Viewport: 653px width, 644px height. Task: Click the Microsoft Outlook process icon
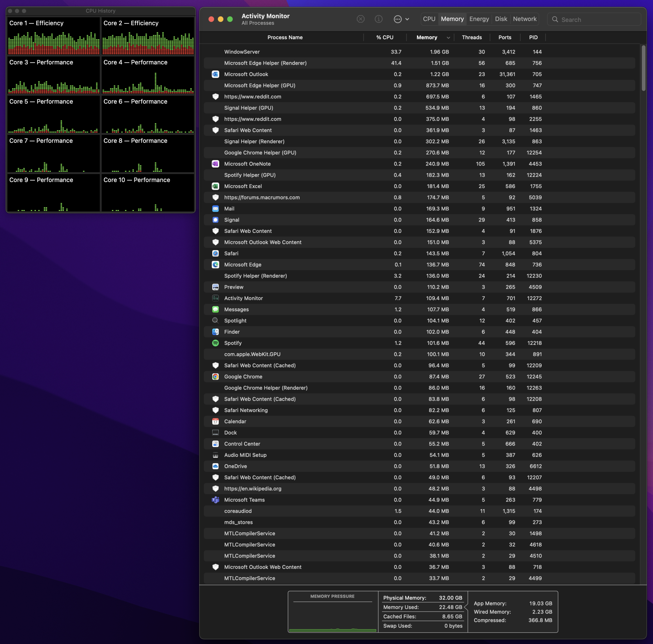click(x=215, y=74)
